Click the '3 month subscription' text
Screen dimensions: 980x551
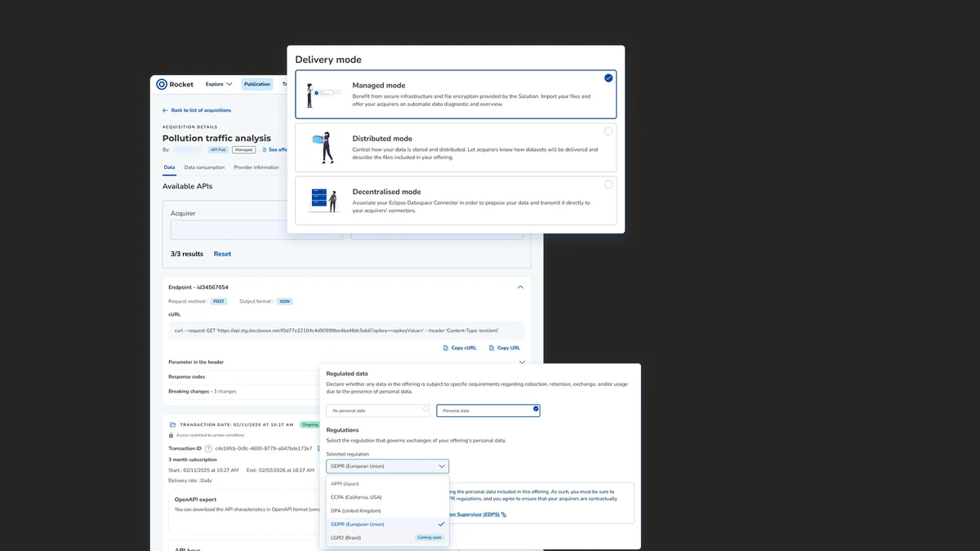192,460
